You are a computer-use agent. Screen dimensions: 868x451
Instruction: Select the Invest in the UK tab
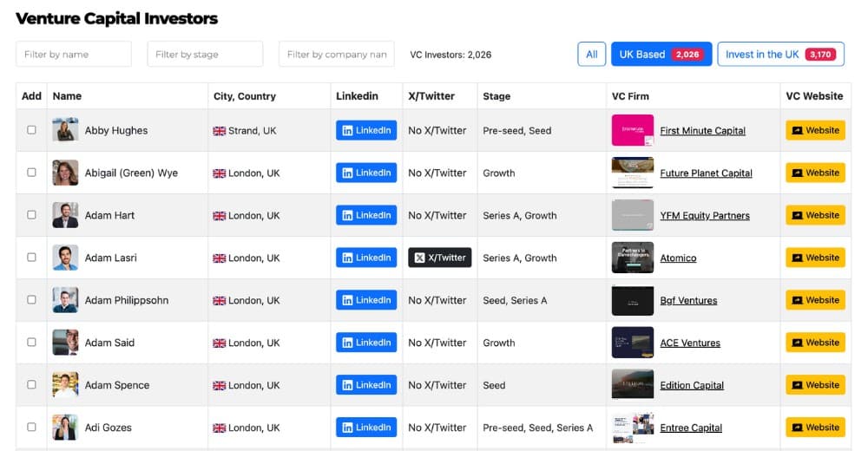(779, 54)
